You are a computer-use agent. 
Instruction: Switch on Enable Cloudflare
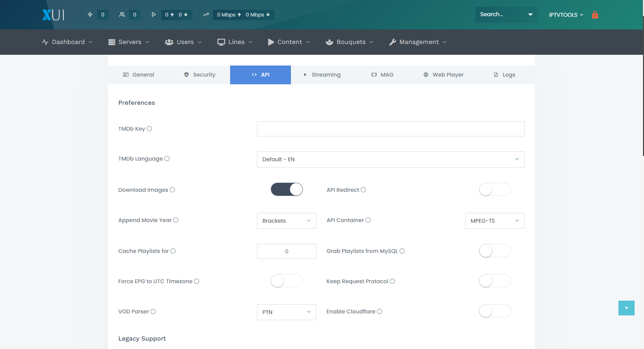tap(495, 311)
